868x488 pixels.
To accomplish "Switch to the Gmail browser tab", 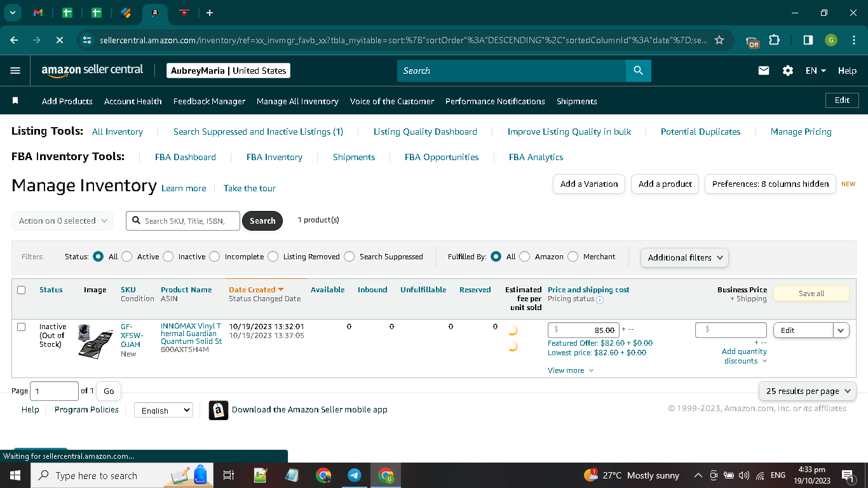I will tap(37, 13).
